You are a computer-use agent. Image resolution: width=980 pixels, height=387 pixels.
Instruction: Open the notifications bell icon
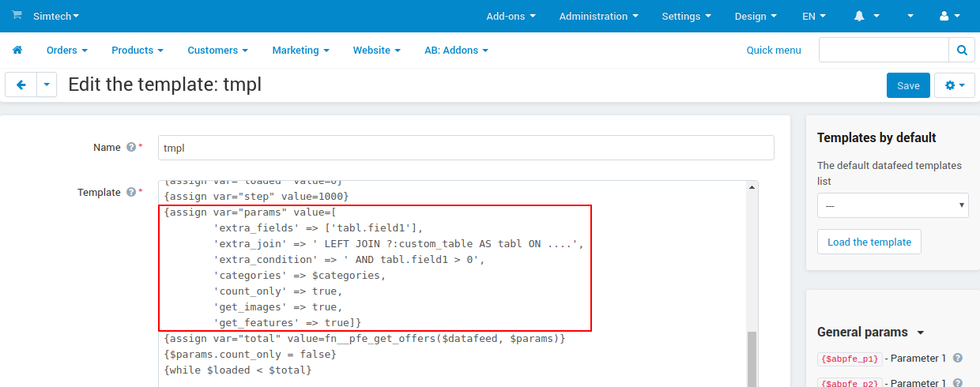pos(860,16)
